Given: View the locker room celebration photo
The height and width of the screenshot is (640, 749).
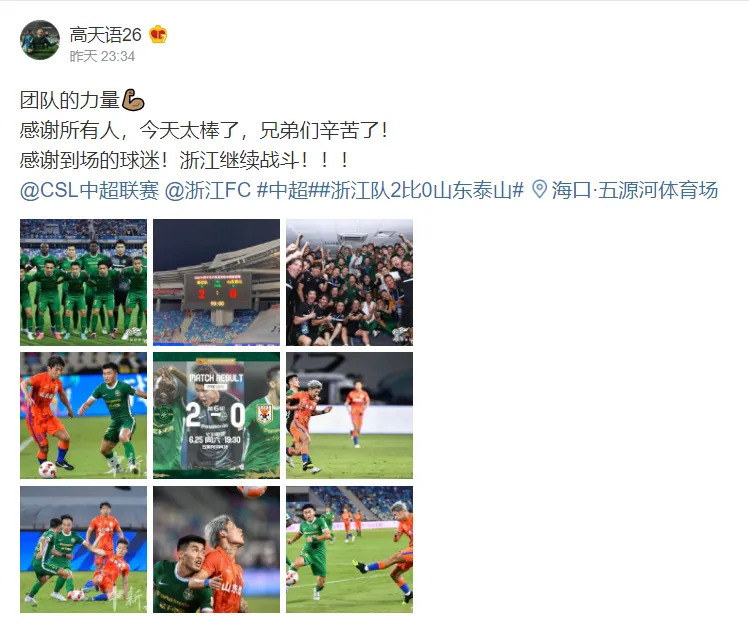Looking at the screenshot, I should pyautogui.click(x=350, y=282).
